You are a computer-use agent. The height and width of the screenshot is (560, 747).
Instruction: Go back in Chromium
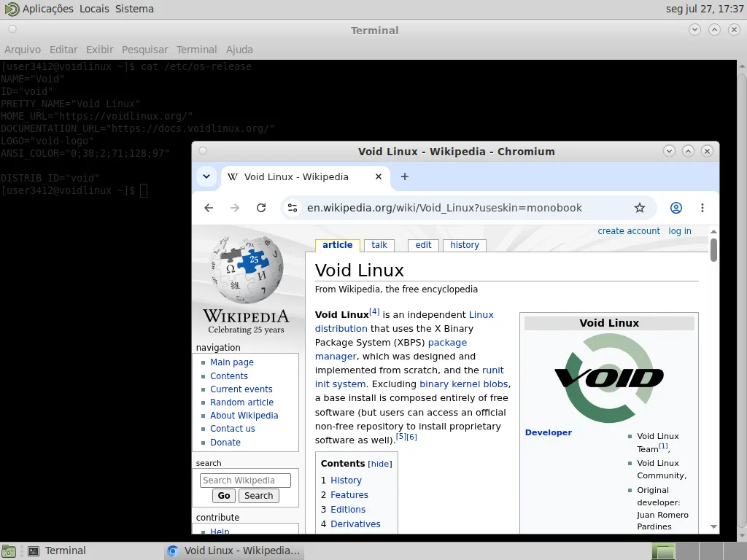pyautogui.click(x=209, y=208)
